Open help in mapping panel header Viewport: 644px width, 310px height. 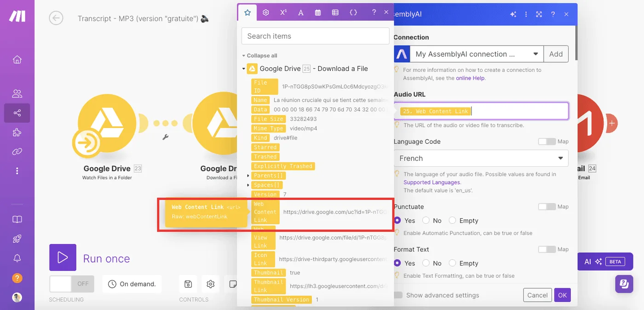(374, 12)
